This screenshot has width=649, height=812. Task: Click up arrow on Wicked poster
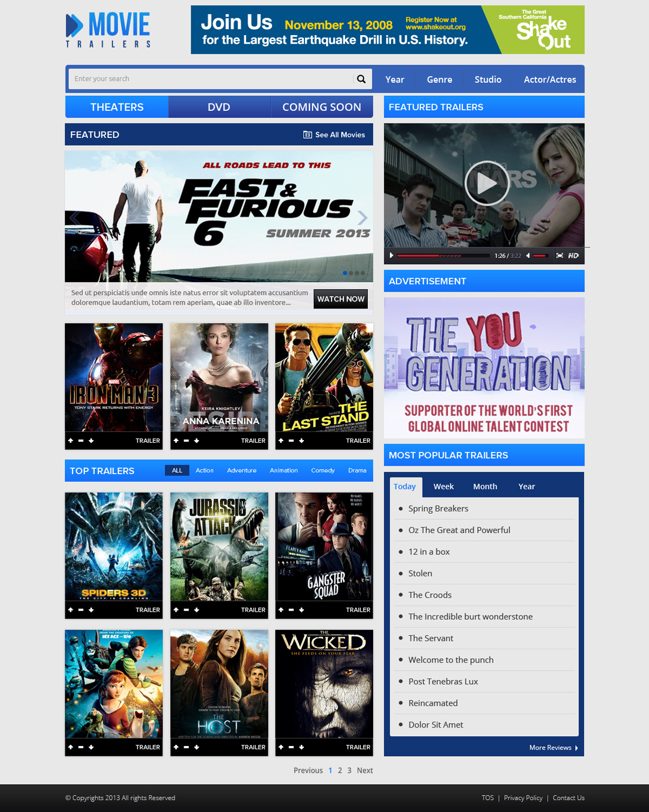tap(281, 747)
